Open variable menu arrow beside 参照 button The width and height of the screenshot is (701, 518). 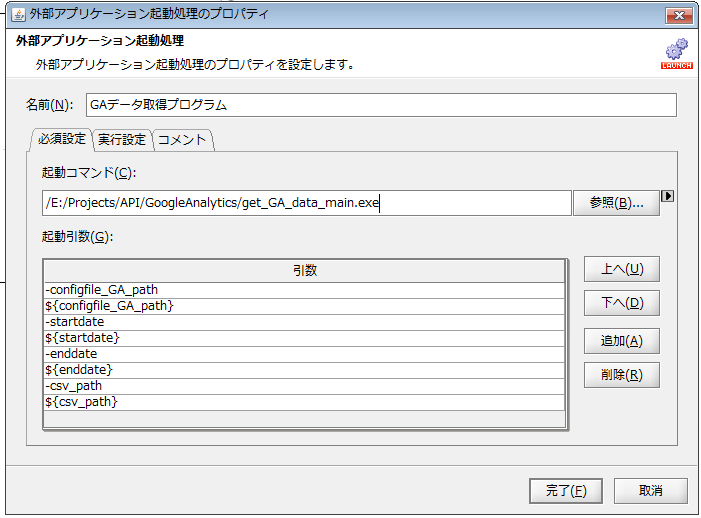(x=667, y=196)
